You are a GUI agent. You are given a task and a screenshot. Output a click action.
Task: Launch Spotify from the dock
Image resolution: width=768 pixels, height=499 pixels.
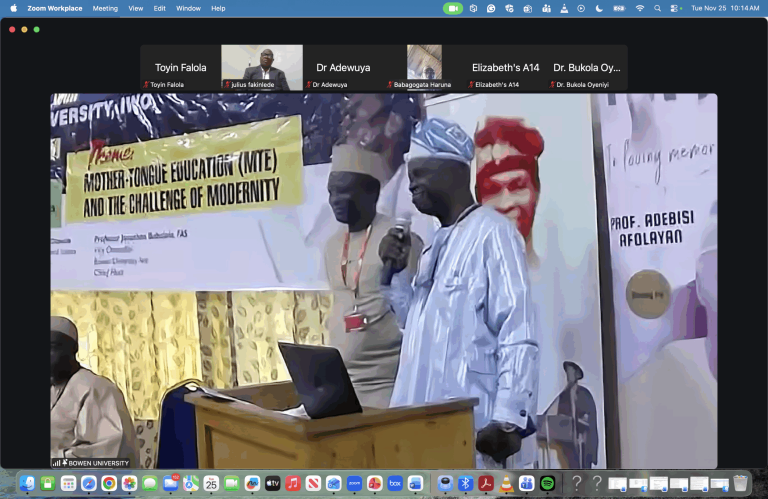pos(547,484)
